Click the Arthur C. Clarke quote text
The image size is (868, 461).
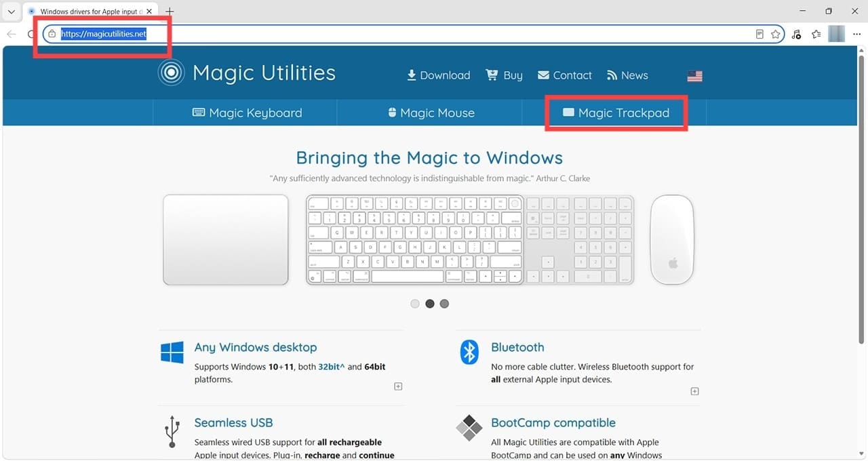coord(429,178)
